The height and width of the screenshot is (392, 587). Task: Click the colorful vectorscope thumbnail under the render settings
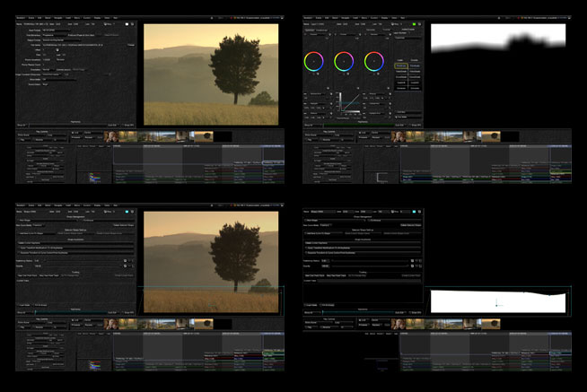point(95,178)
